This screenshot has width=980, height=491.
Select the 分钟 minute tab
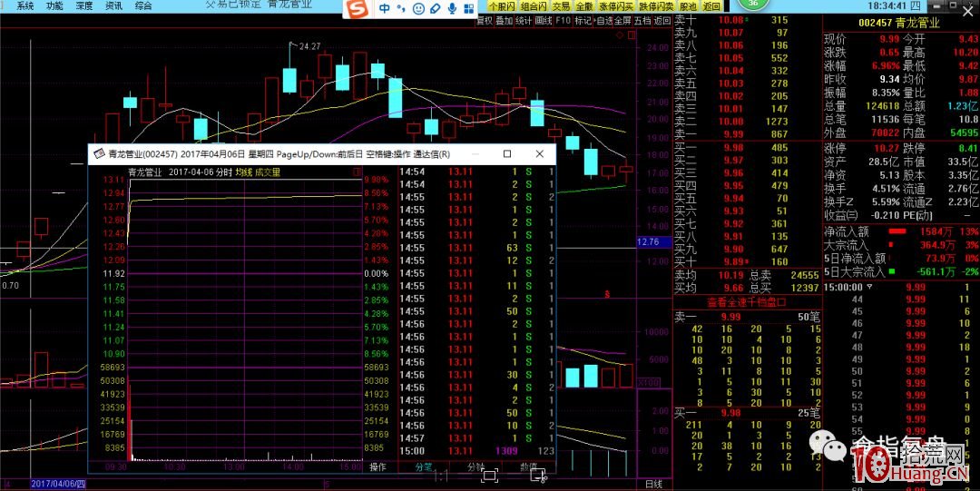476,466
